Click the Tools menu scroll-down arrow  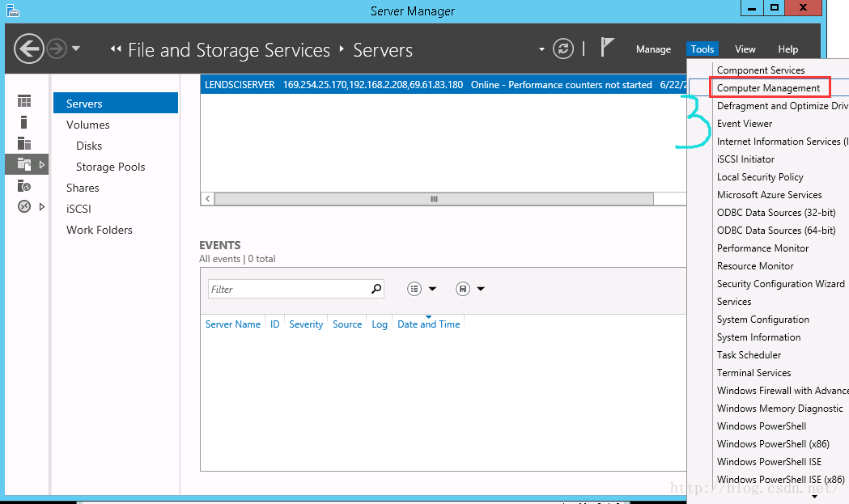814,497
